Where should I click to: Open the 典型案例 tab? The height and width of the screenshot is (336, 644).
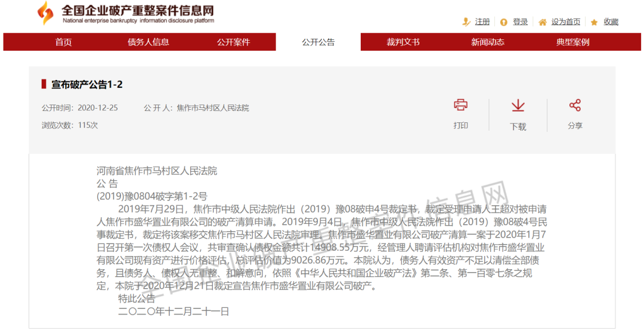[572, 42]
